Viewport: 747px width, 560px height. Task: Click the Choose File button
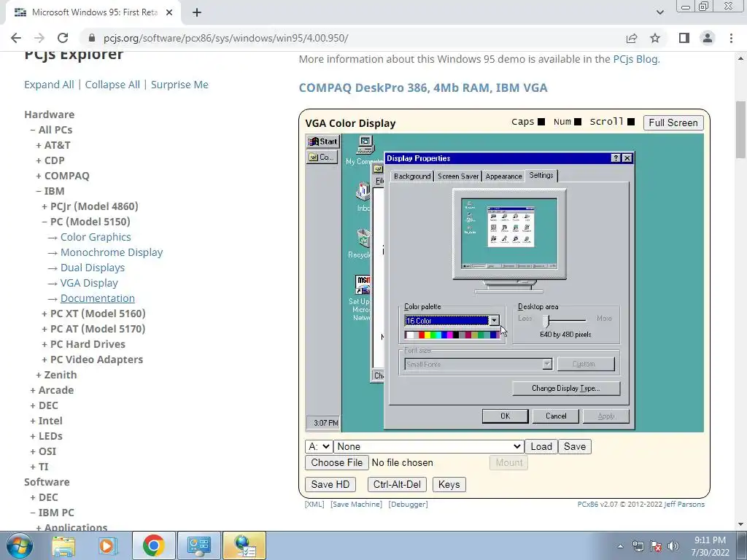point(337,462)
